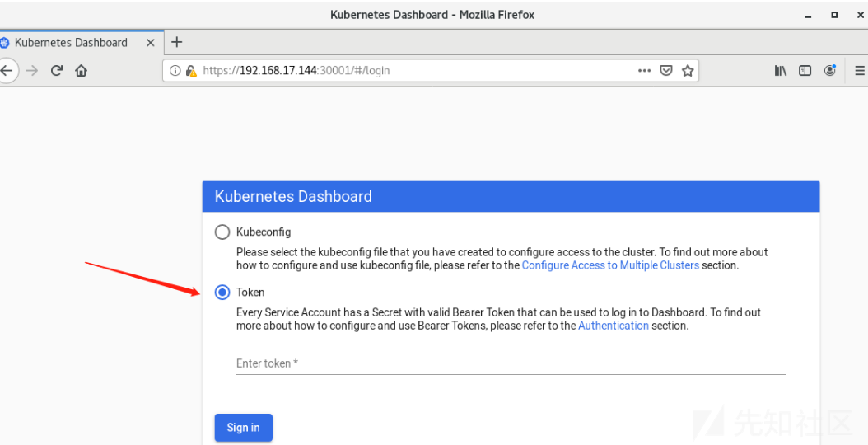Viewport: 868px width, 445px height.
Task: Open the Firefox account icon
Action: pos(830,70)
